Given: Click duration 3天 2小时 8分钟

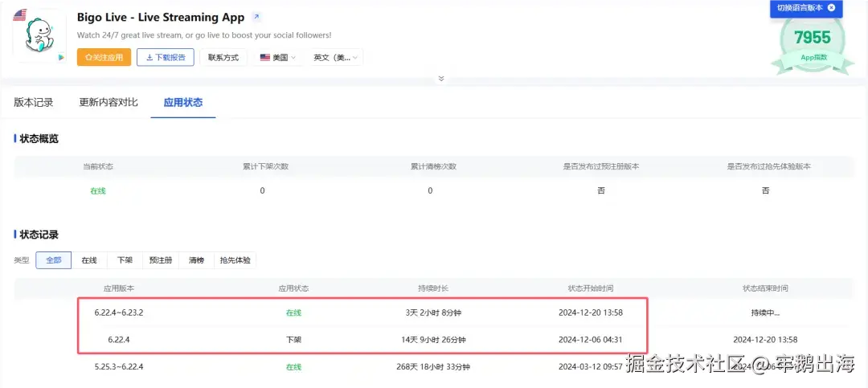Looking at the screenshot, I should (433, 312).
